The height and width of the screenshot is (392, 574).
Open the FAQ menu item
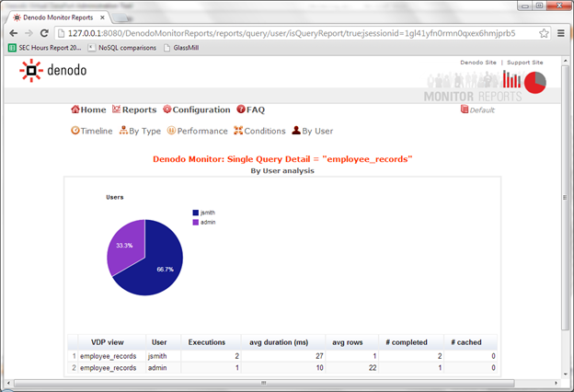[x=256, y=110]
